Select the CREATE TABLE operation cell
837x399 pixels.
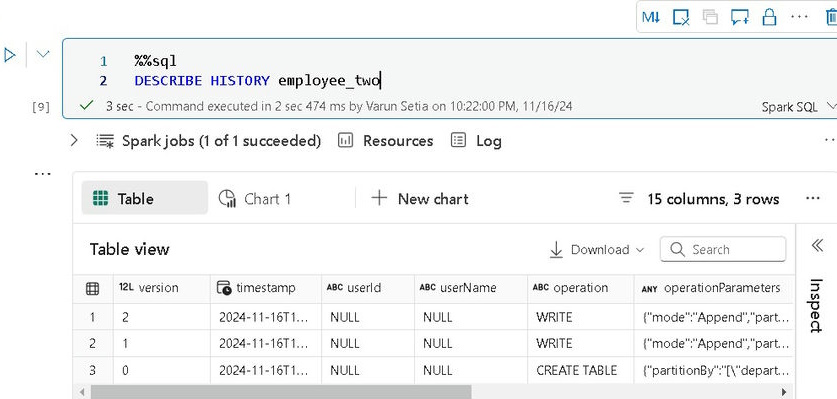(581, 370)
